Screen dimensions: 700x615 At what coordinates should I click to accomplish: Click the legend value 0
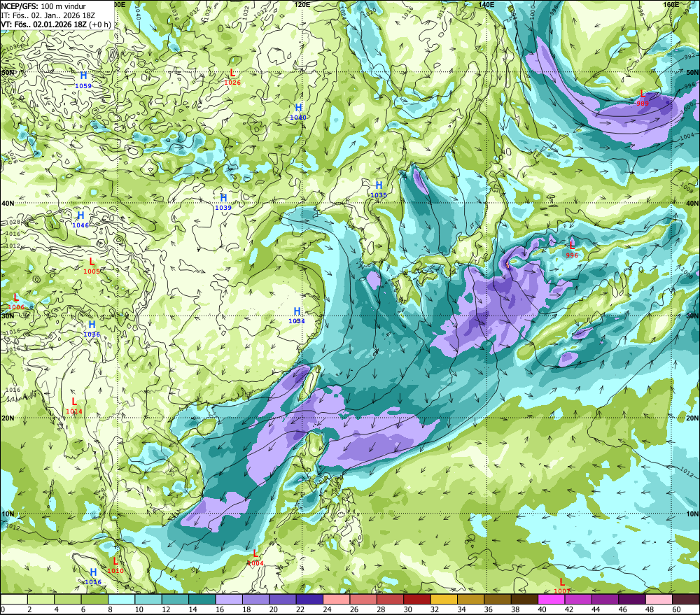pyautogui.click(x=3, y=609)
